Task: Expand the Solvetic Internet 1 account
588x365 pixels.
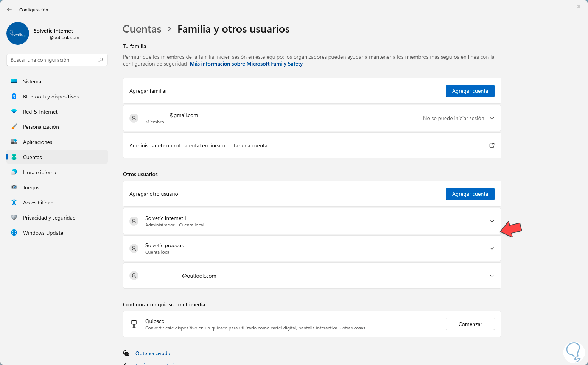Action: [492, 221]
